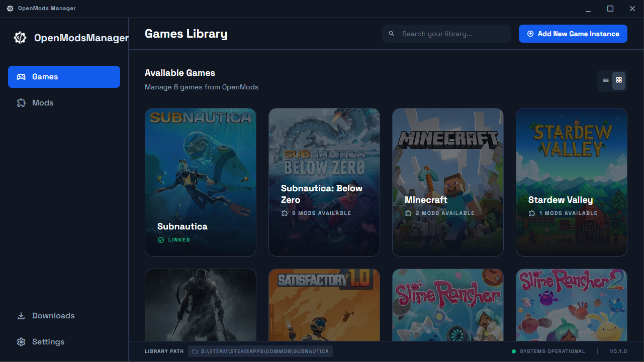Click the 'Subnautica' title text on its card
The height and width of the screenshot is (362, 644).
[182, 226]
